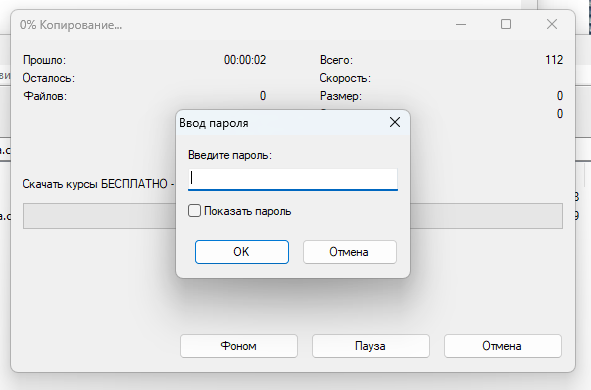Click the Размер label
Viewport: 591px width, 390px height.
pos(340,96)
